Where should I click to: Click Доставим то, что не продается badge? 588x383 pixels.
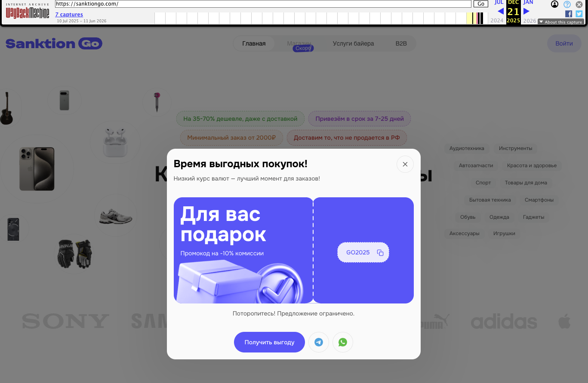[x=347, y=138]
